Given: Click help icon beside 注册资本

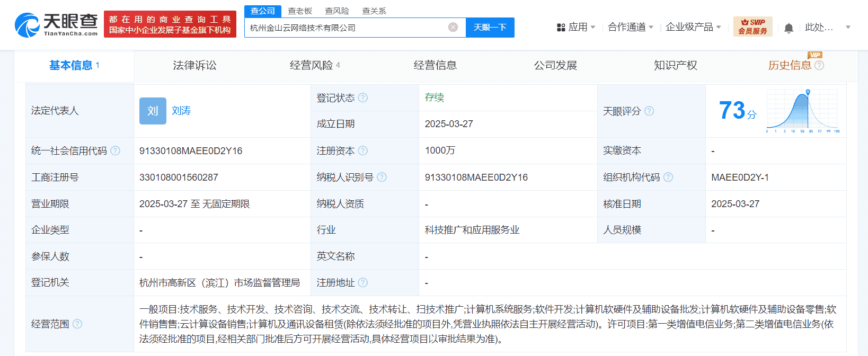Looking at the screenshot, I should [x=363, y=151].
